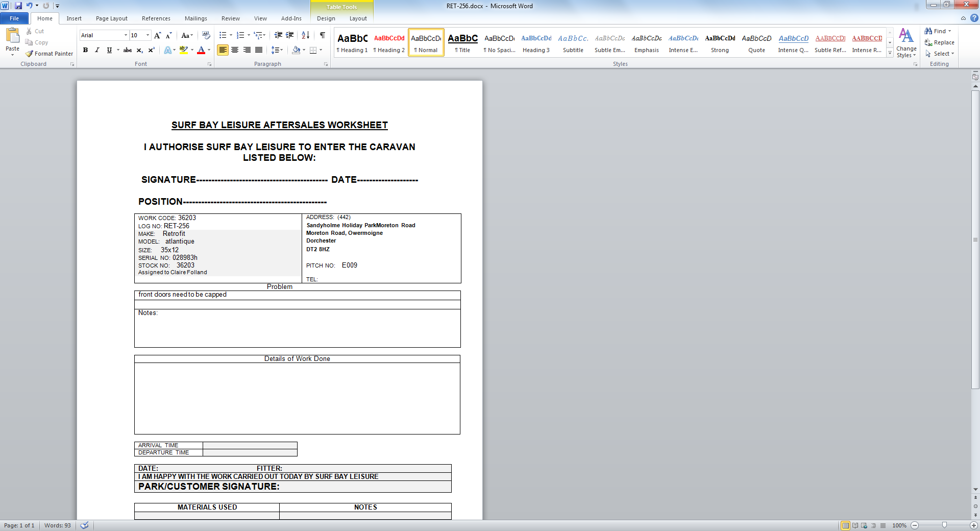Click the Sort icon in Paragraph group
Screen dimensions: 980x531
305,35
